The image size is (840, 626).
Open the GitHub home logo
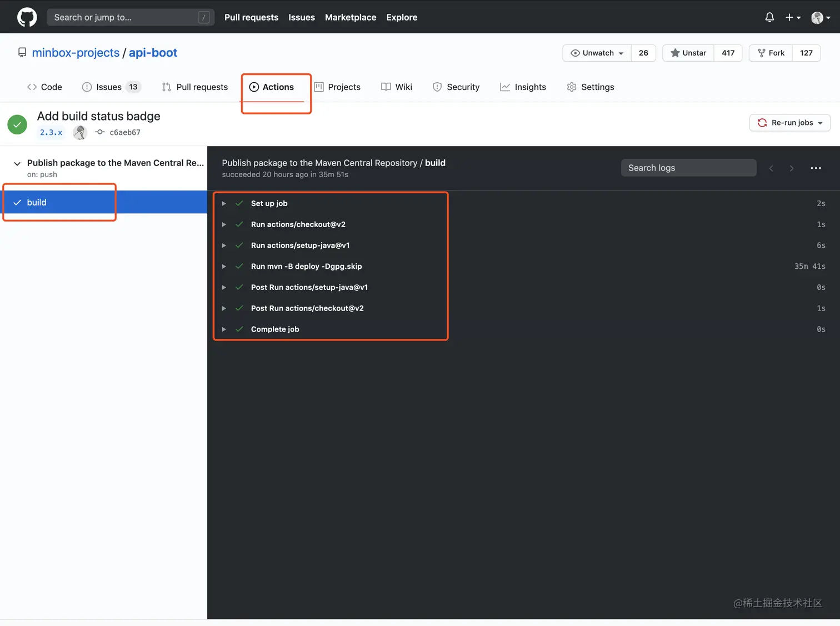click(x=27, y=17)
